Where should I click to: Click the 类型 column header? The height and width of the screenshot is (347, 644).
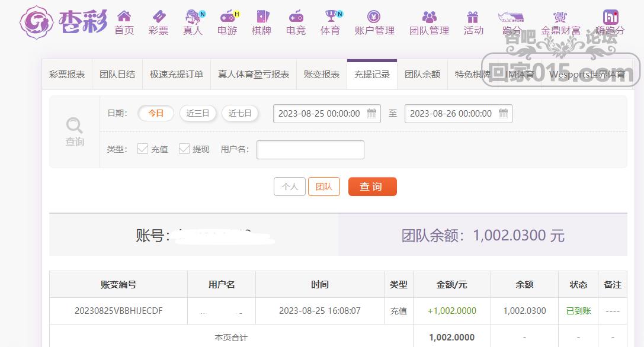tap(398, 284)
